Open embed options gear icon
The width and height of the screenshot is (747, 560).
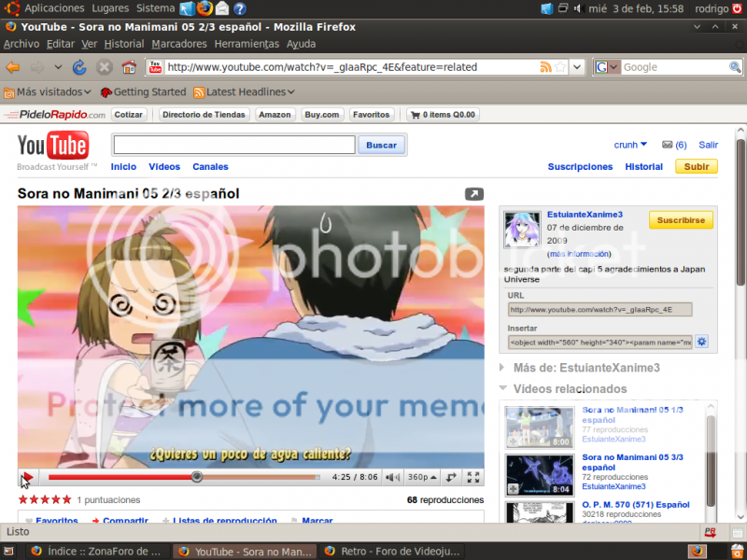(701, 342)
